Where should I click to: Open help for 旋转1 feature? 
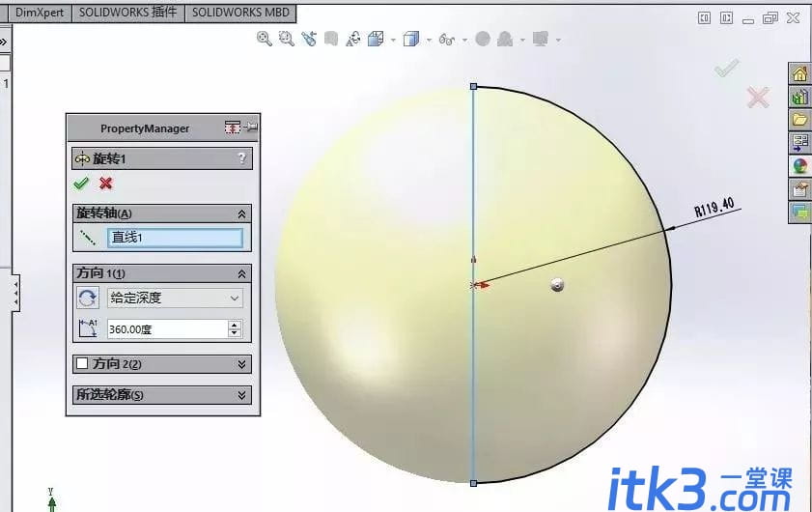(x=241, y=158)
